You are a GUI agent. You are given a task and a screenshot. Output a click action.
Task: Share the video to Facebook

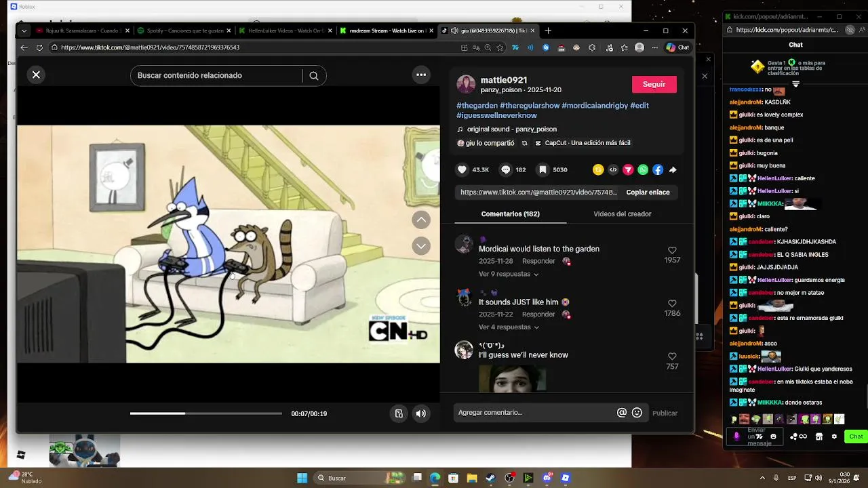coord(658,170)
